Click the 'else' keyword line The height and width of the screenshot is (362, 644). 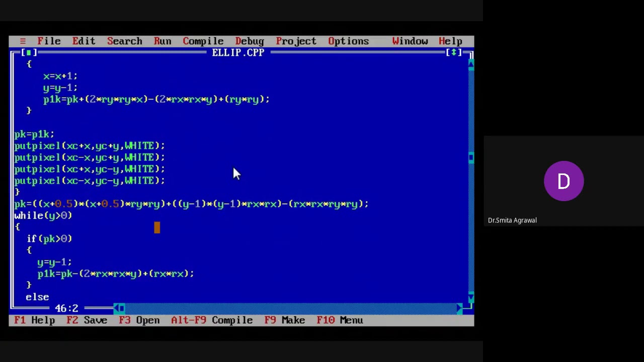coord(37,297)
